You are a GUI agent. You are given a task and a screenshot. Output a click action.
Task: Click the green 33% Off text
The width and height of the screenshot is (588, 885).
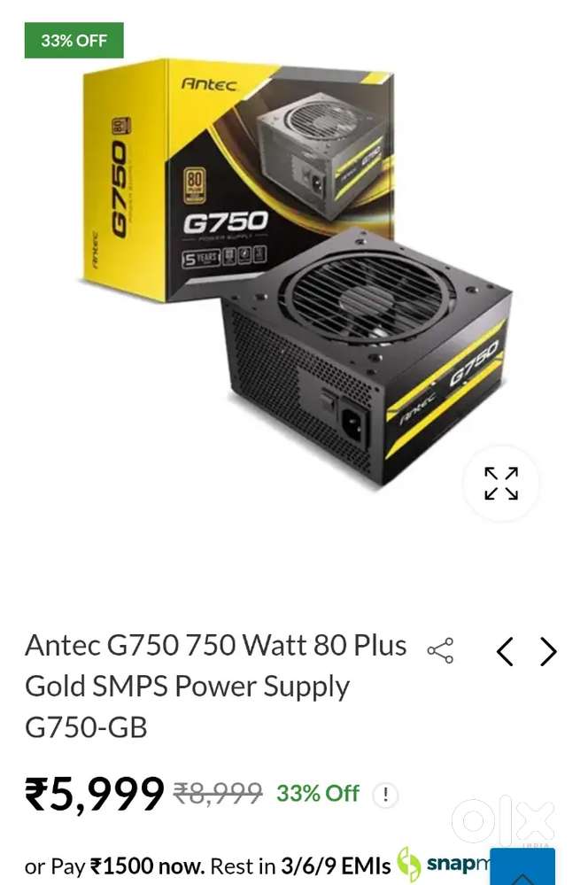pos(318,793)
